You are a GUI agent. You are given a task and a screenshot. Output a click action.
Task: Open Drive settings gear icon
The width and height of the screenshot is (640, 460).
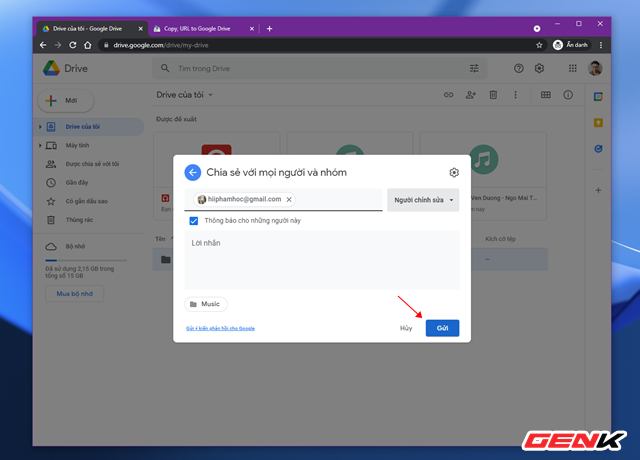[x=539, y=69]
